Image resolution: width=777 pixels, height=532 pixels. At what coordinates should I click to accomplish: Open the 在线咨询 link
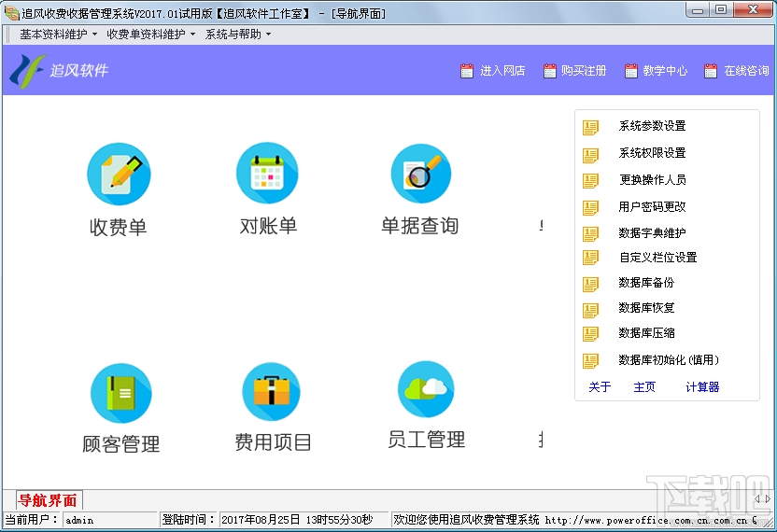point(746,71)
